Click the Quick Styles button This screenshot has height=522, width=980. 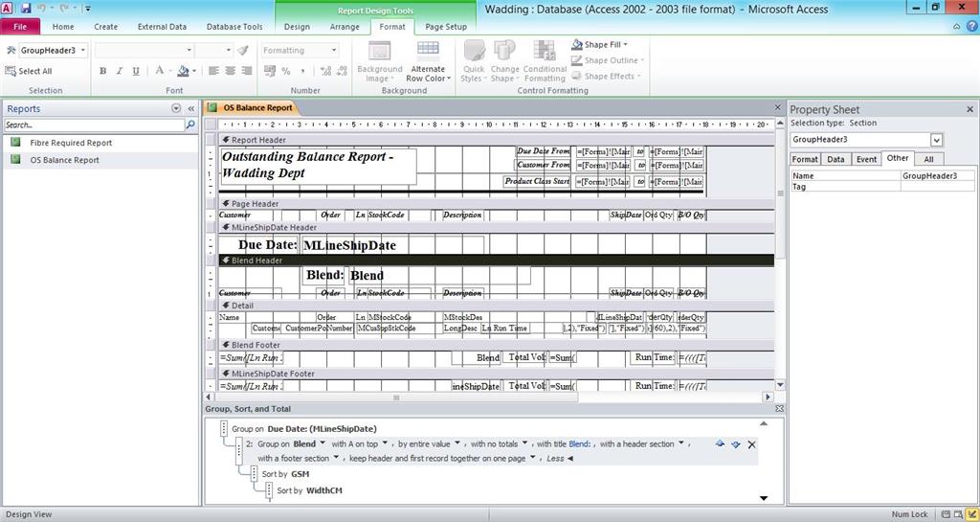tap(474, 61)
